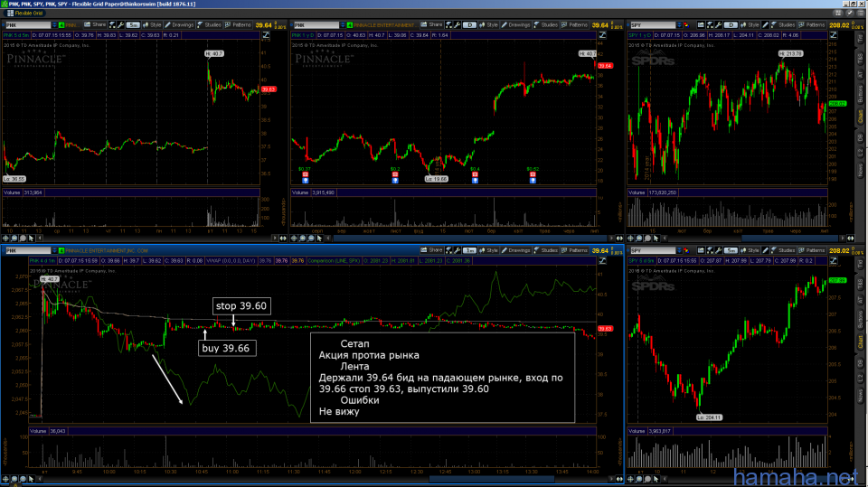
Task: Select the D timeframe in top-right SPY chart
Action: (x=731, y=25)
